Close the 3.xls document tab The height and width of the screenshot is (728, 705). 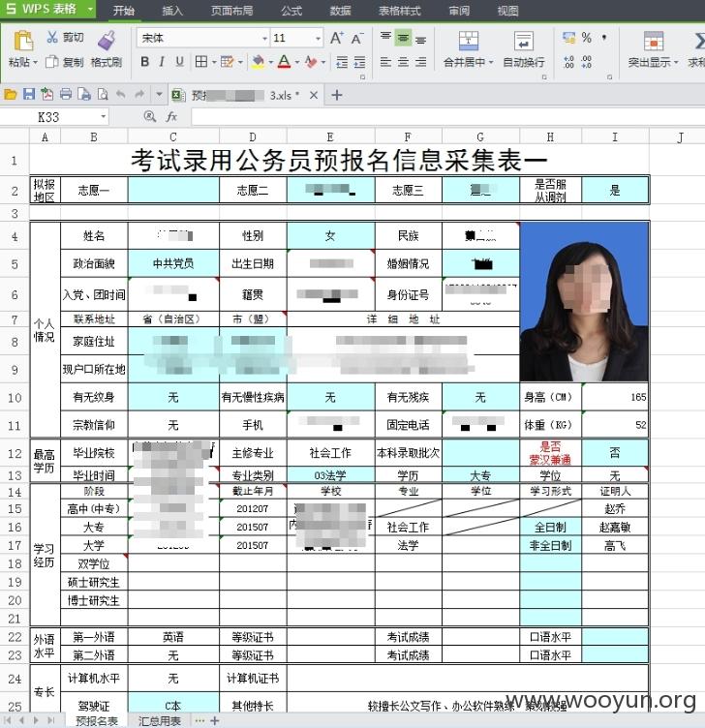(x=314, y=95)
